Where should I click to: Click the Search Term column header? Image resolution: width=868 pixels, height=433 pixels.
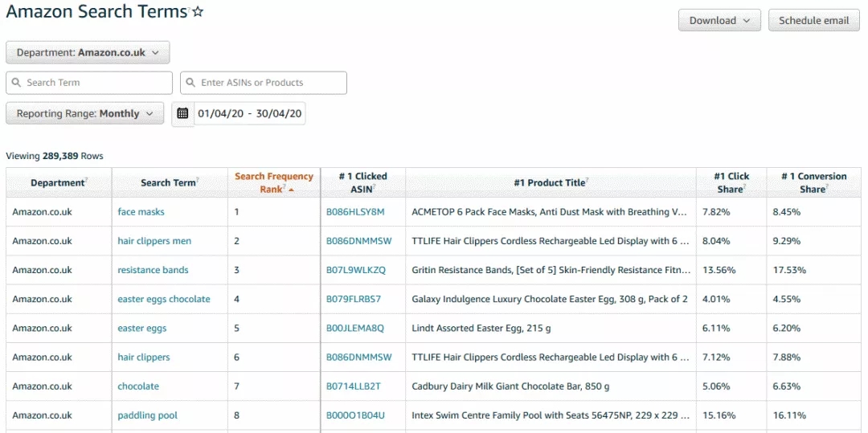click(170, 182)
